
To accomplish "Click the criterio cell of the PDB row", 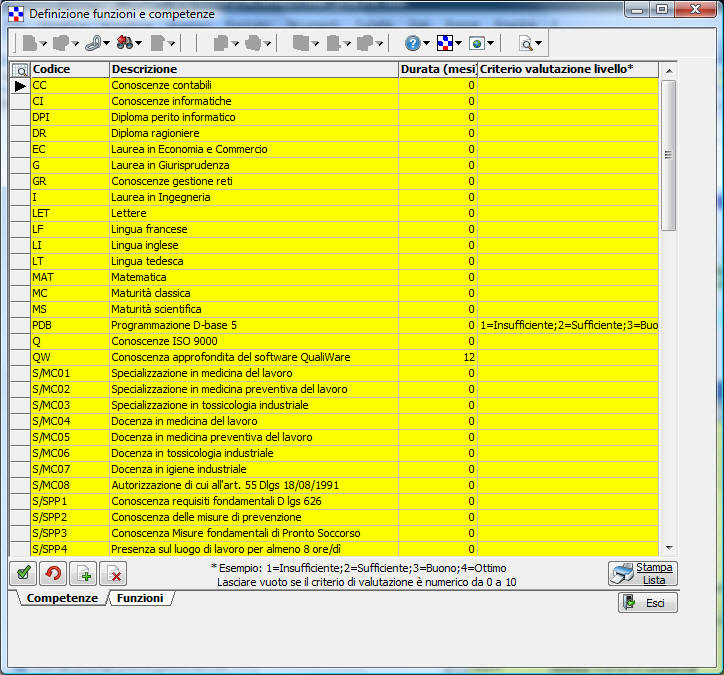I will pyautogui.click(x=567, y=325).
